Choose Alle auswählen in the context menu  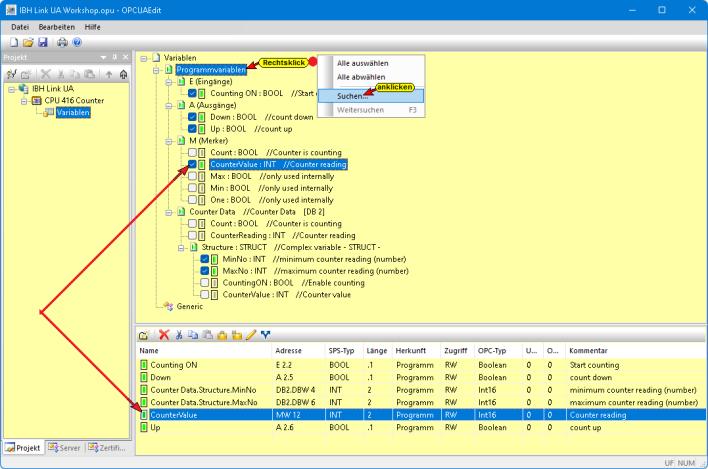371,63
